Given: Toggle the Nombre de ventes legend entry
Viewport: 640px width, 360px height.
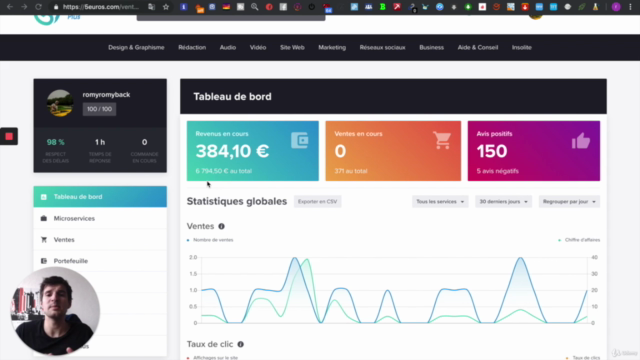Looking at the screenshot, I should (210, 240).
